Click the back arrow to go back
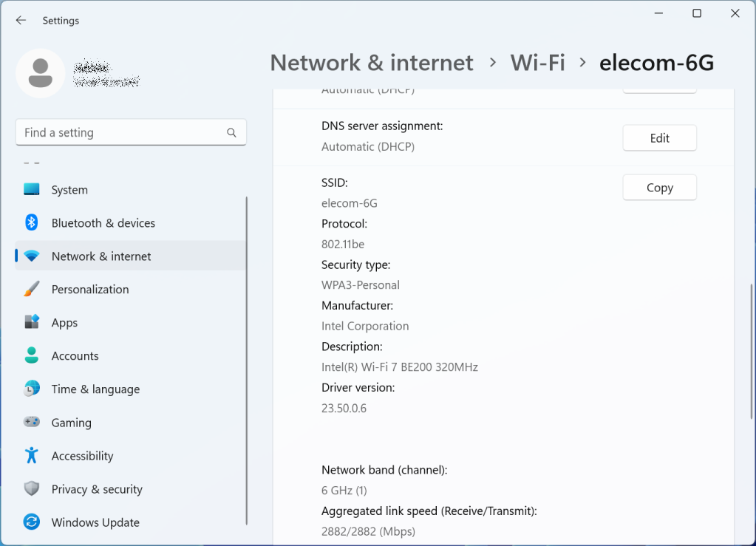 point(20,20)
